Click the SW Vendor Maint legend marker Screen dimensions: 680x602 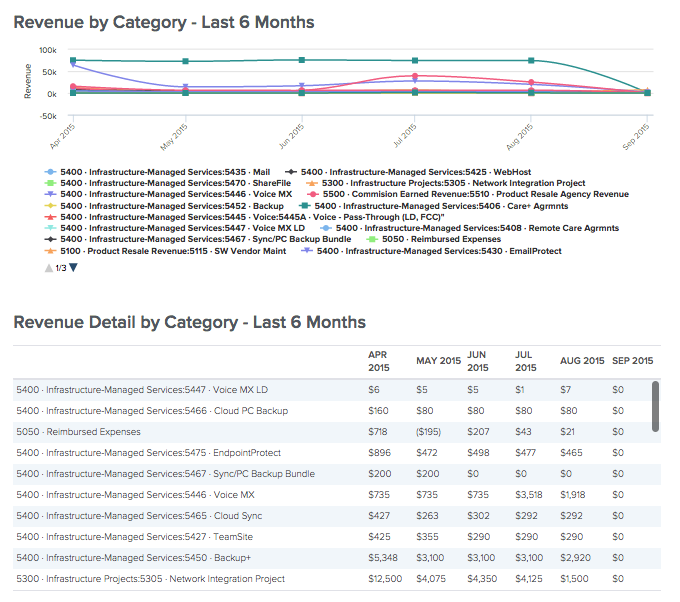coord(49,251)
